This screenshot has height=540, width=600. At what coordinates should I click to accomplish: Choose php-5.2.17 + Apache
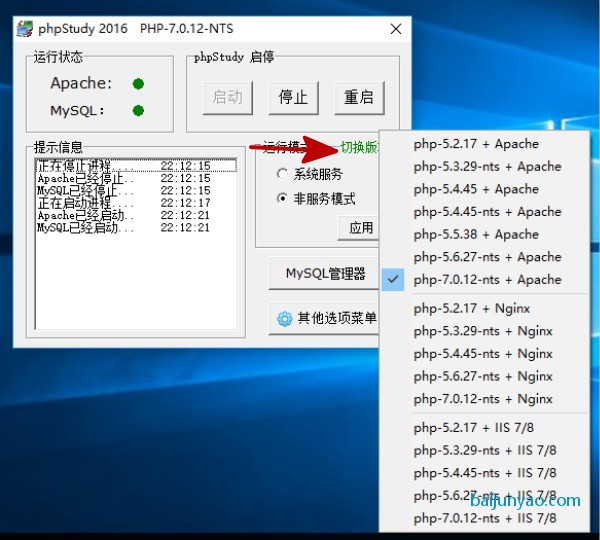tap(484, 144)
